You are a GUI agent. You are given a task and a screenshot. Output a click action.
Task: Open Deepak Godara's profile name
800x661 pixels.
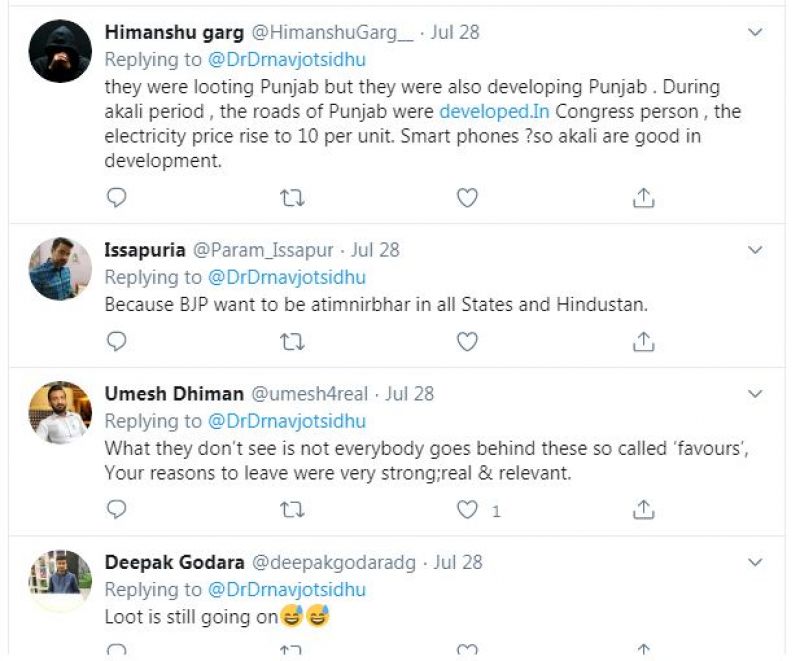(x=166, y=562)
